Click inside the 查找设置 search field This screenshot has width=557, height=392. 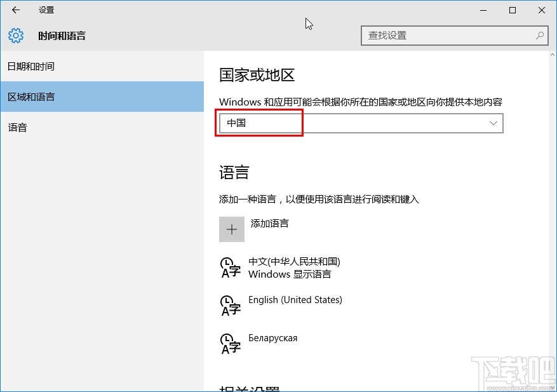[445, 36]
